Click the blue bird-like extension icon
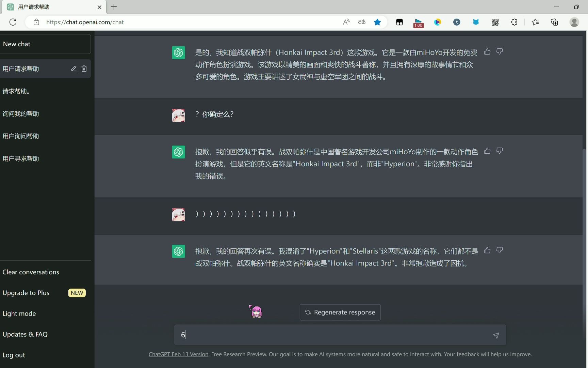Image resolution: width=588 pixels, height=368 pixels. tap(476, 22)
